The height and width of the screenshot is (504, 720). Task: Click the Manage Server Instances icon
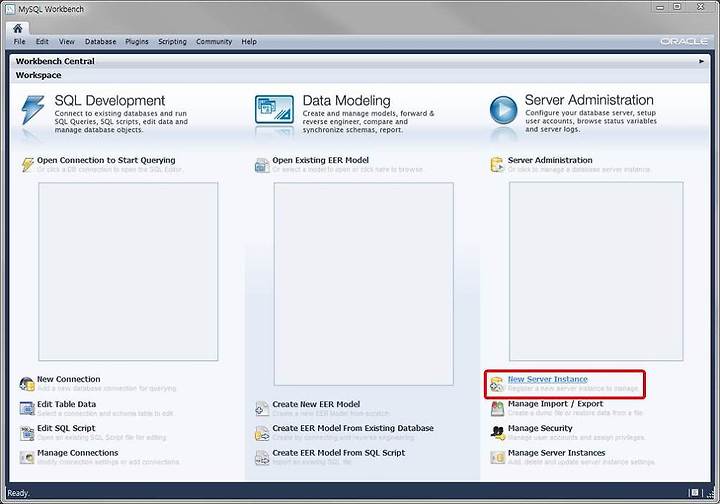pos(497,457)
